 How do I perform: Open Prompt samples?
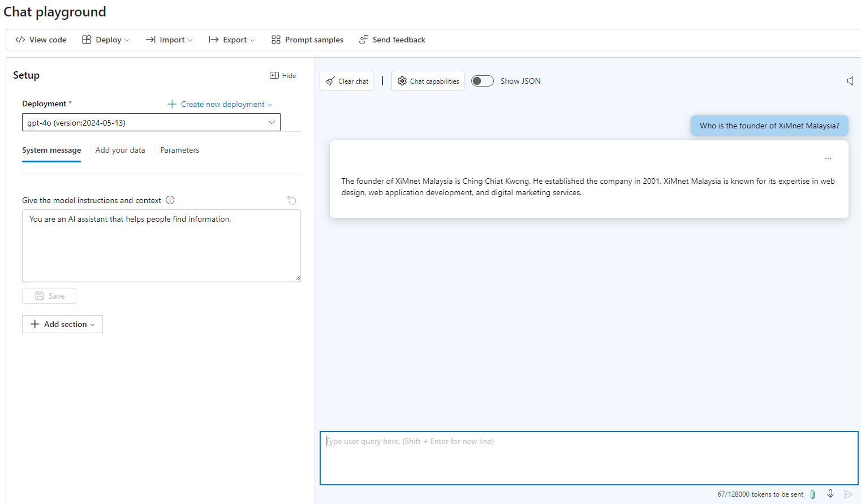(x=307, y=40)
